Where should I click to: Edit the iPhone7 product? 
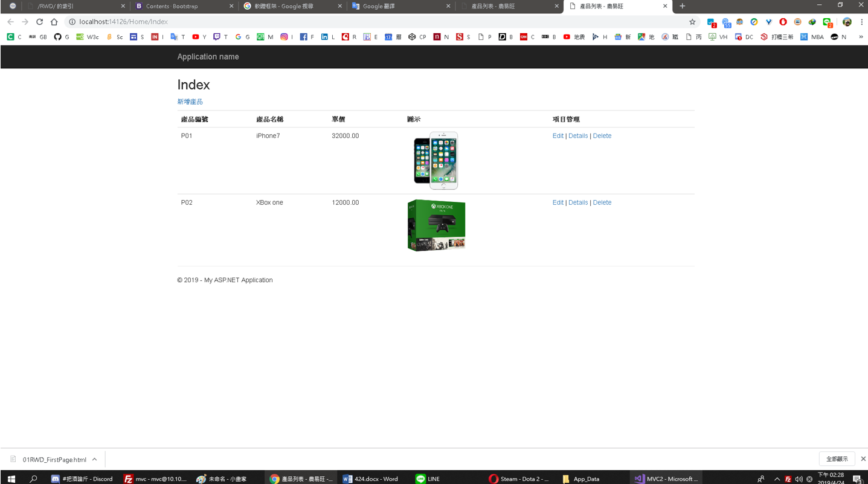click(x=558, y=136)
